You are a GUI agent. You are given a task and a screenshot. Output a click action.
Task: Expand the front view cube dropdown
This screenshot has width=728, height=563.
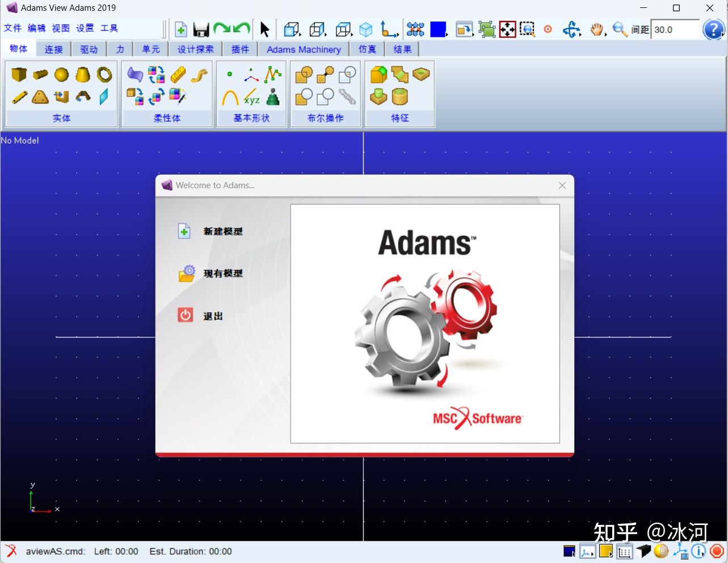click(x=292, y=29)
